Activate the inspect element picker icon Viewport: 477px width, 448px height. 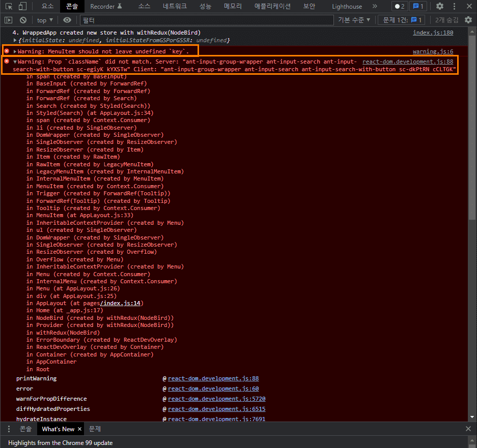point(9,6)
